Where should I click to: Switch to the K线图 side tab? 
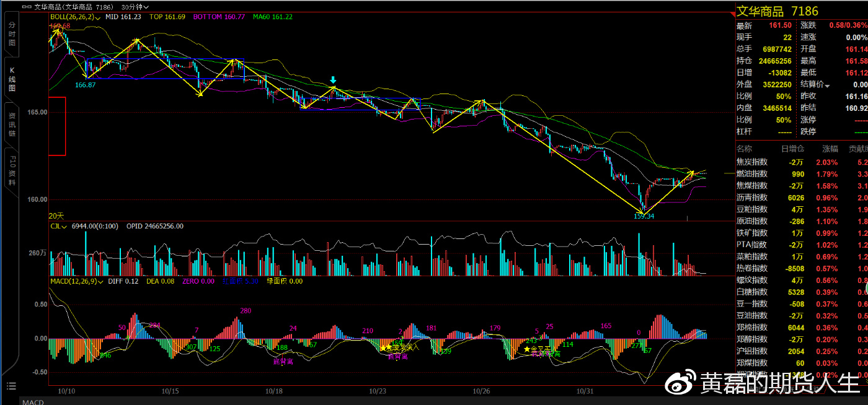point(12,79)
